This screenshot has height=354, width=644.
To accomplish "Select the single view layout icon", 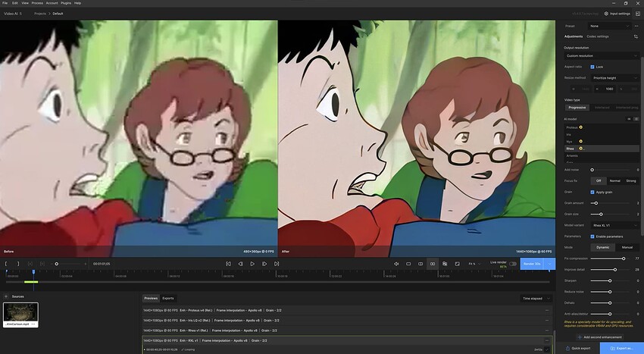I will 408,264.
